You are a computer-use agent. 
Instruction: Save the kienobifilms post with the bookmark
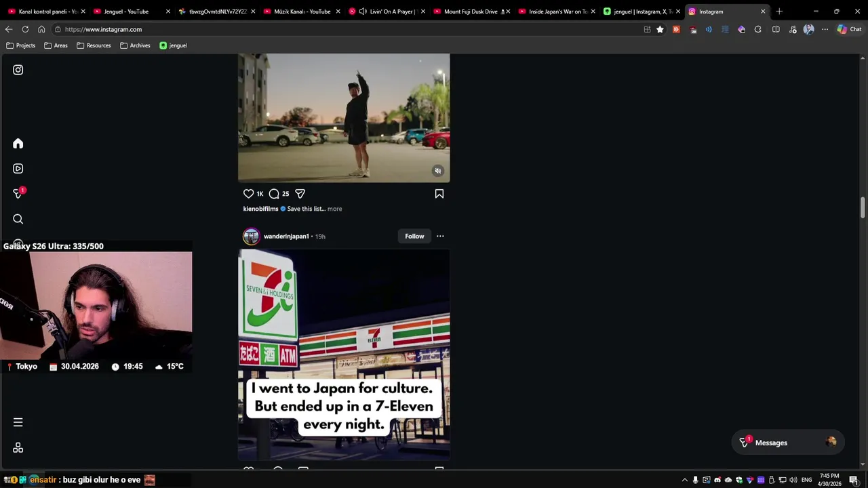(x=439, y=194)
